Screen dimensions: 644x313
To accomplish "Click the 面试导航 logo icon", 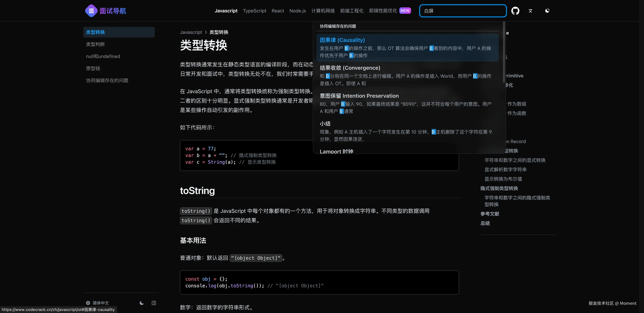I will point(91,11).
